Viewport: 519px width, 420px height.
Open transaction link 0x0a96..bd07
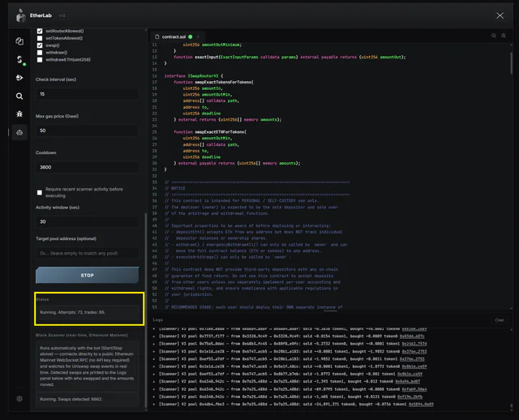407,382
